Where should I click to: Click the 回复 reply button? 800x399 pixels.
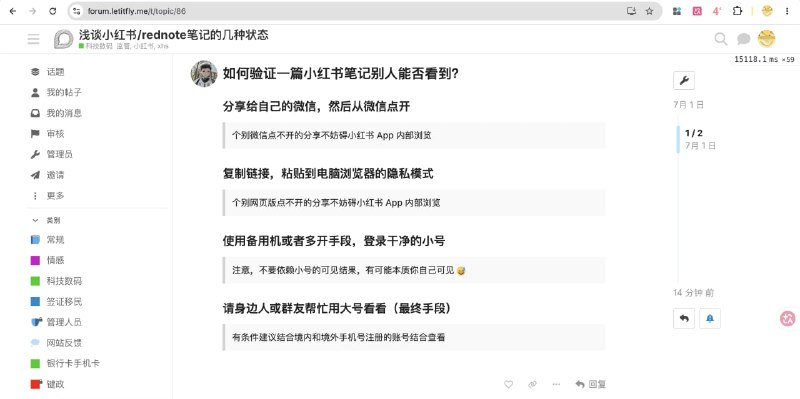click(x=590, y=384)
